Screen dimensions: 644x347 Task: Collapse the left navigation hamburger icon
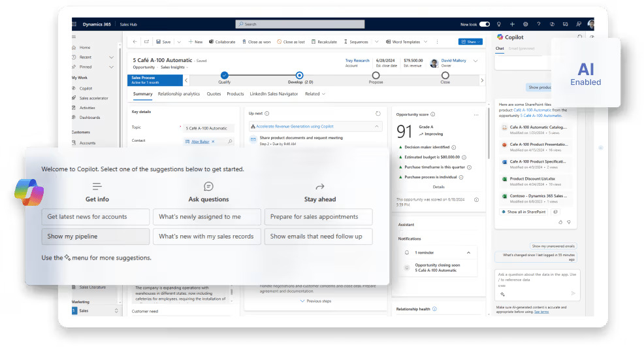[74, 37]
